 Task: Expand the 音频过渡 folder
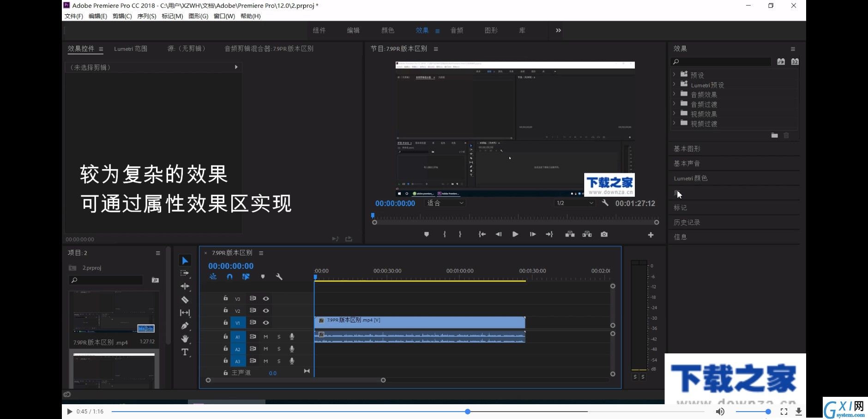tap(674, 103)
